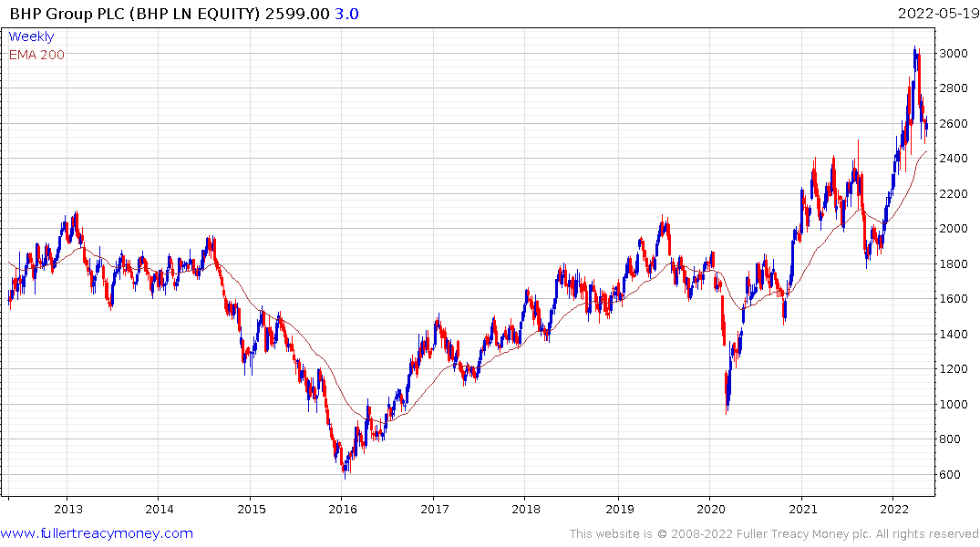
Task: Click the www.fullertreacymoney.com link
Action: pyautogui.click(x=97, y=533)
